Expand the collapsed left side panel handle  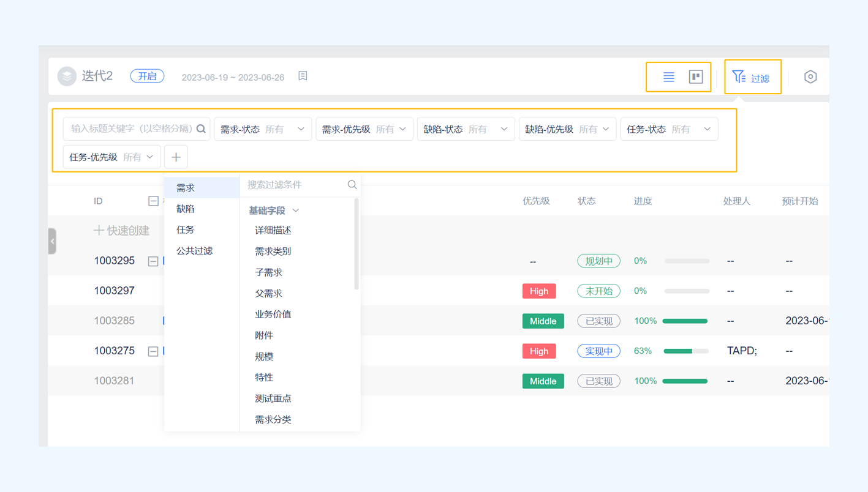pyautogui.click(x=52, y=241)
